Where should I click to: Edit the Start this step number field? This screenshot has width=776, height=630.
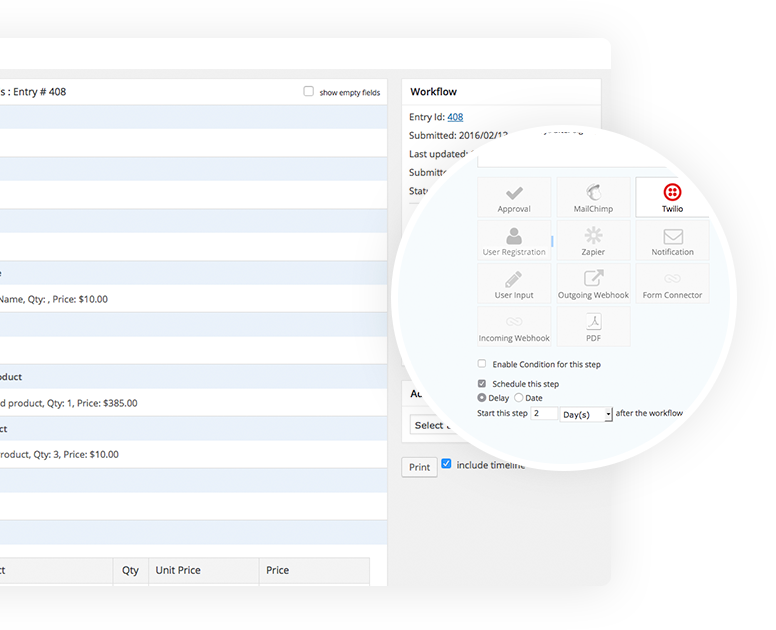[x=544, y=413]
